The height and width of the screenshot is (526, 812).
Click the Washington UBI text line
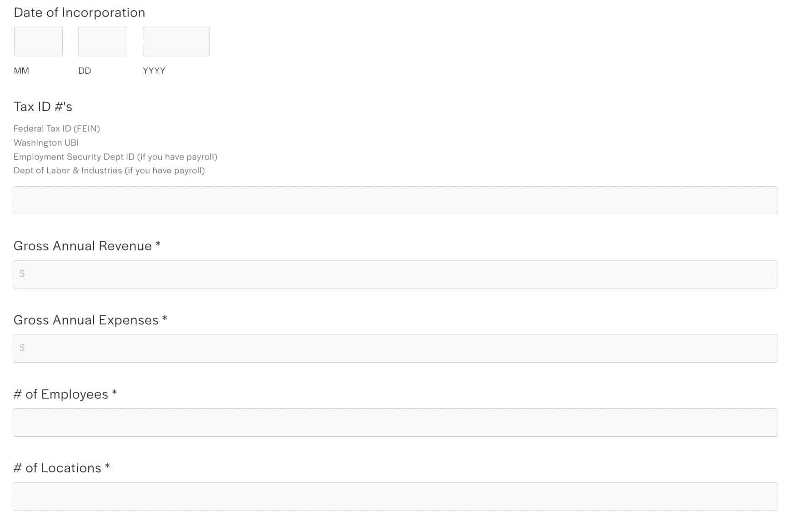(46, 143)
